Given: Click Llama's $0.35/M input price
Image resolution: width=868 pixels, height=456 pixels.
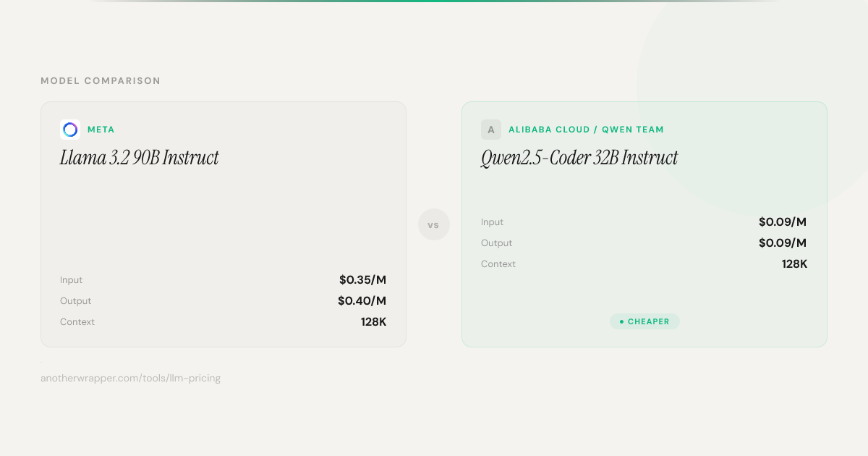Looking at the screenshot, I should coord(362,280).
